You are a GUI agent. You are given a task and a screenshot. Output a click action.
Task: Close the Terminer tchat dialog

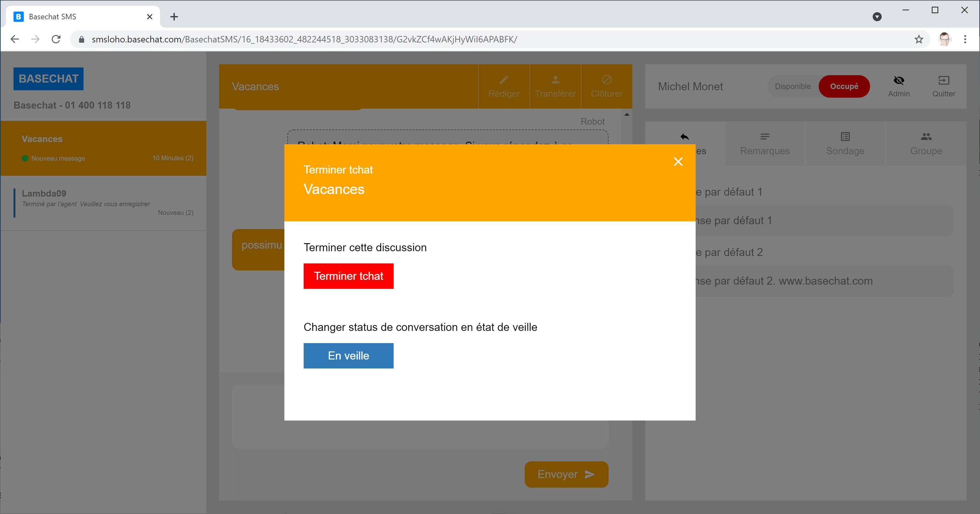click(x=678, y=162)
